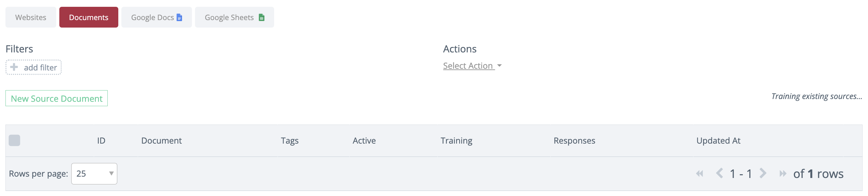Sort by the Updated At column header

point(718,141)
